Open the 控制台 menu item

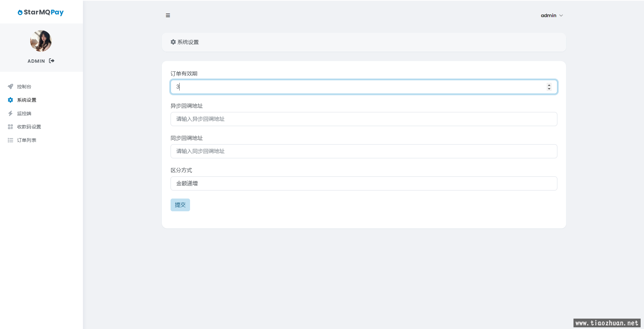[24, 87]
